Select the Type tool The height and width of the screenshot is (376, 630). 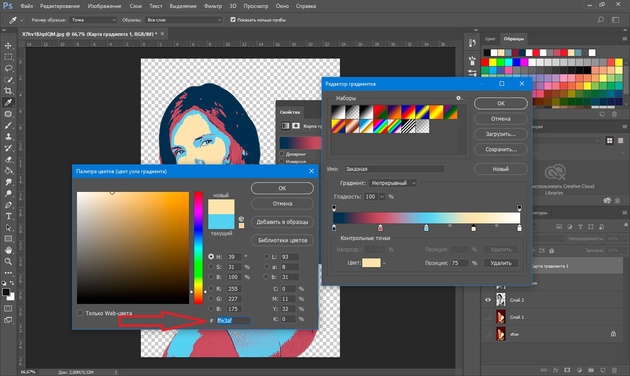tap(8, 216)
